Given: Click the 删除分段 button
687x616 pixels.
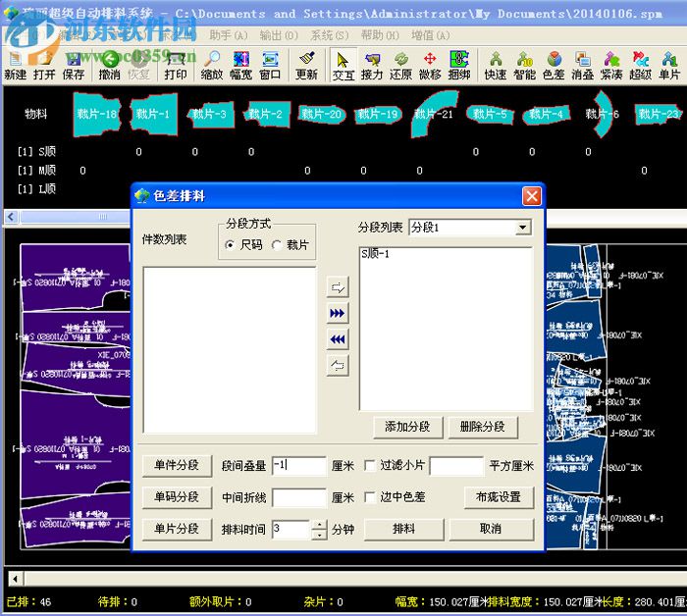Looking at the screenshot, I should coord(483,427).
